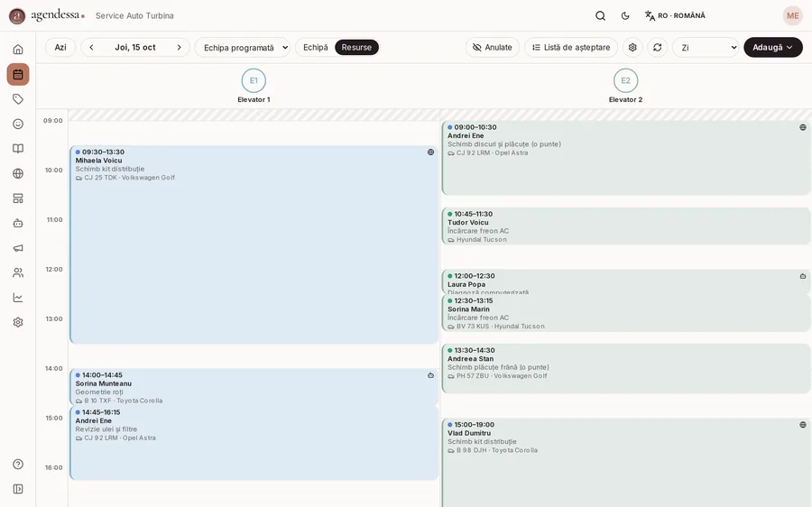Screen dimensions: 812x507
Task: Open Vlad Dumitru 15:00–19:00 appointment
Action: coord(625,463)
